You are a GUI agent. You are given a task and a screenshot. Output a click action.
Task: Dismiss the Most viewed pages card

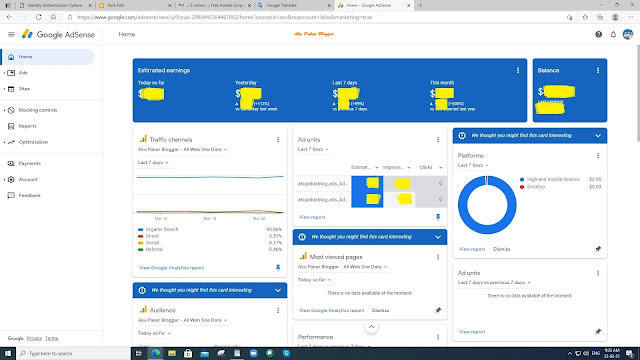coord(380,311)
